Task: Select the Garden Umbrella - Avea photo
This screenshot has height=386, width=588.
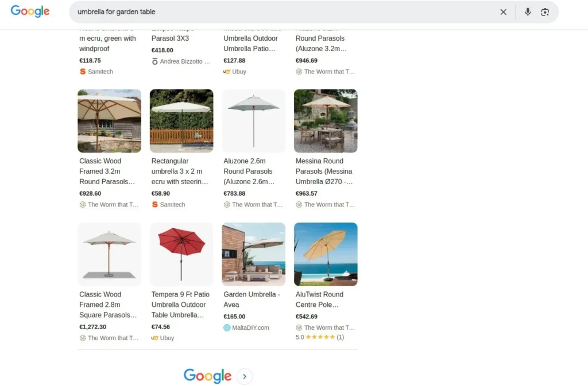Action: click(253, 254)
